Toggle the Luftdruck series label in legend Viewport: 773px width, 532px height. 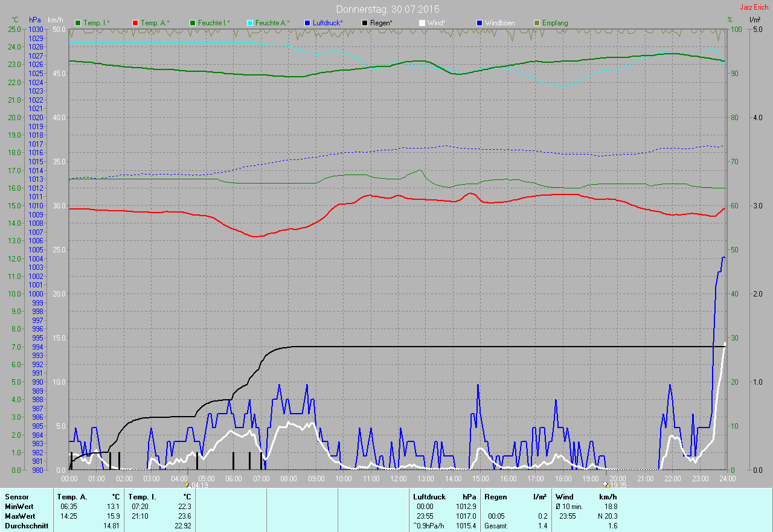(327, 23)
